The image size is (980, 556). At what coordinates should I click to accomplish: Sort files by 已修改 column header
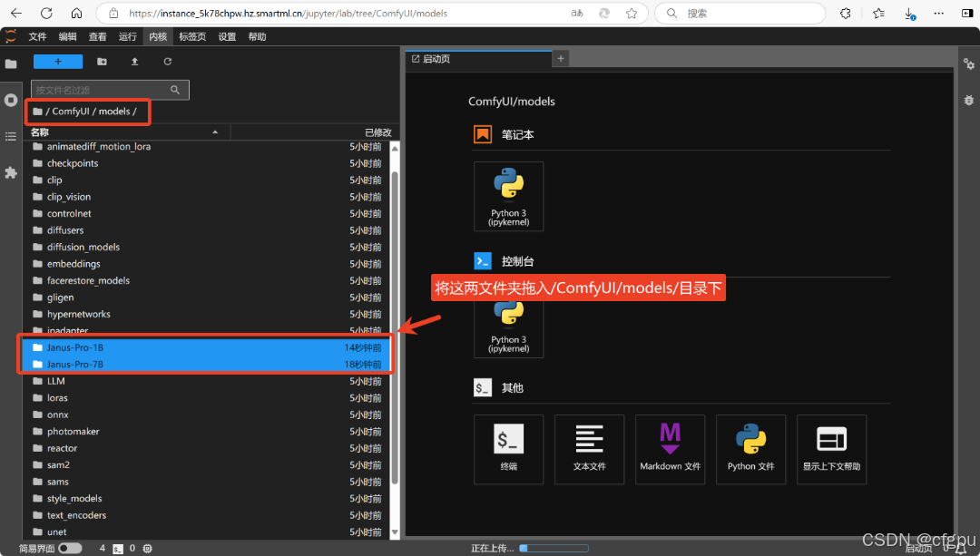pos(315,132)
